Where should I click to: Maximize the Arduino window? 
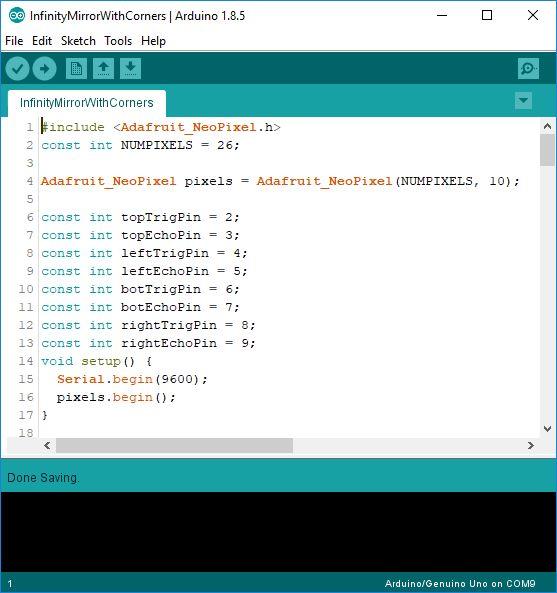pos(487,16)
